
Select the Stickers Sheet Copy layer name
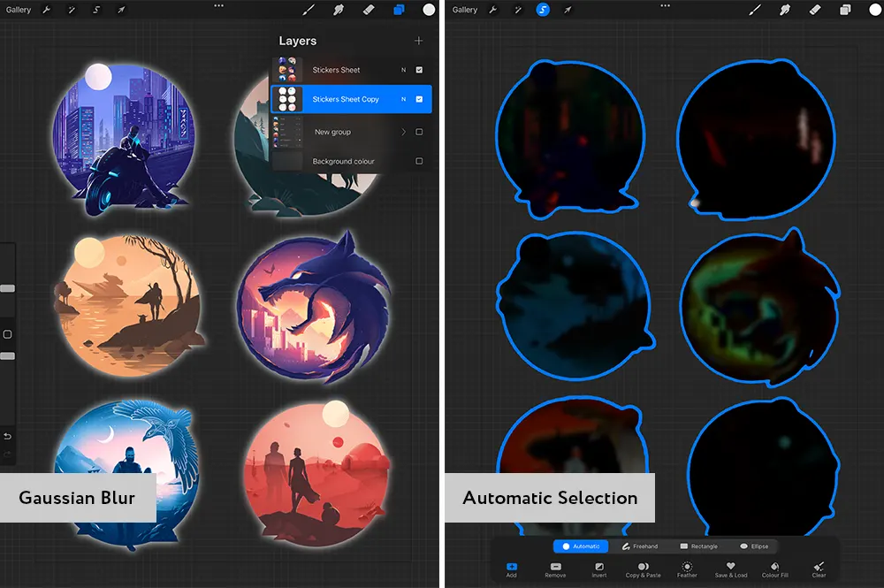point(346,99)
